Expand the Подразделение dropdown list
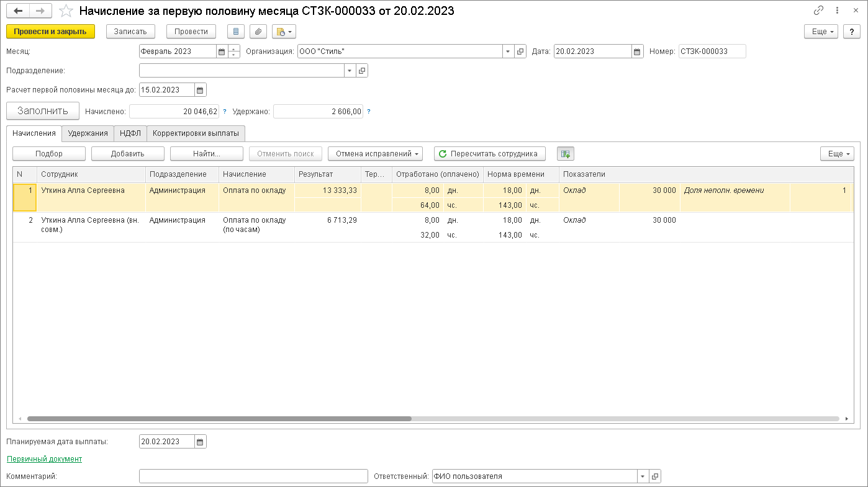Screen dimensions: 868x487 pos(350,71)
